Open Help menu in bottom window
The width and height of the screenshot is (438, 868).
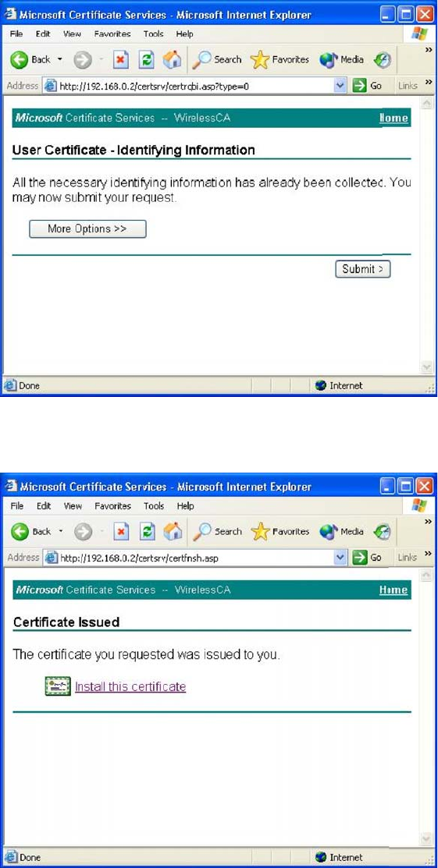click(184, 506)
